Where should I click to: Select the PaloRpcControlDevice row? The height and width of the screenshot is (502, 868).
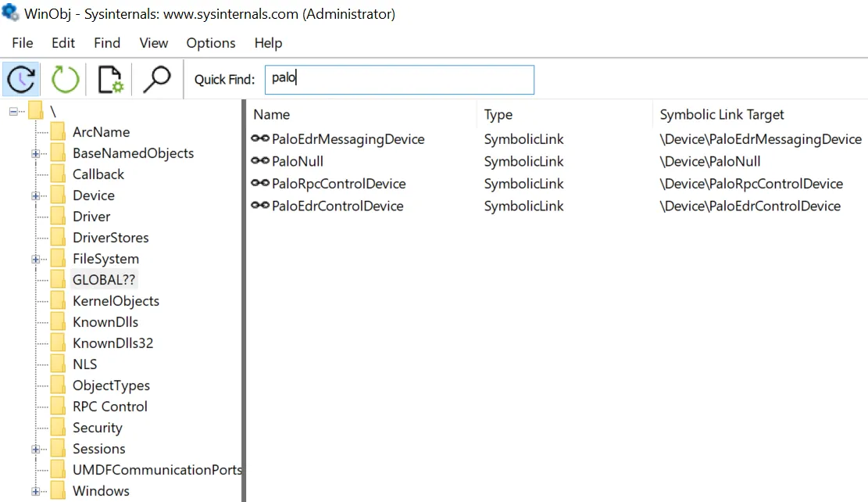coord(338,185)
